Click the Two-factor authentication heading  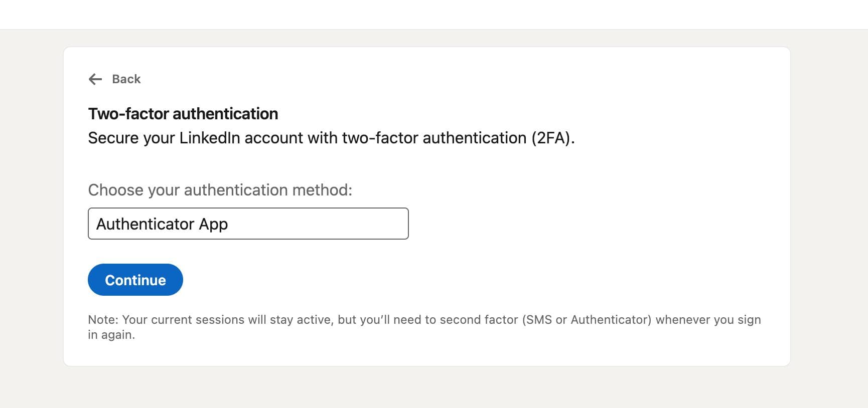coord(183,114)
